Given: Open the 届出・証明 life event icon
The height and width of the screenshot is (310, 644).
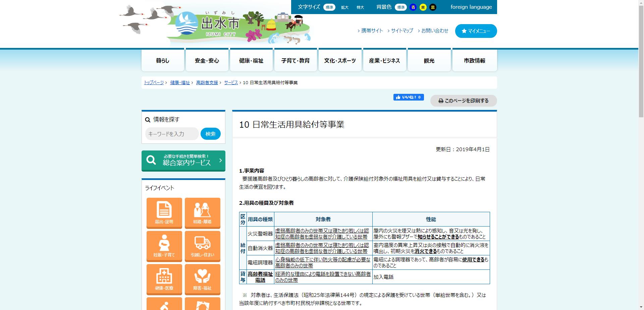Looking at the screenshot, I should [164, 213].
